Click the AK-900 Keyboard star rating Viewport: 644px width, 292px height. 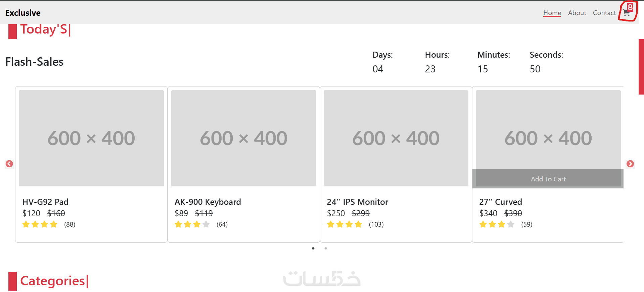[192, 224]
